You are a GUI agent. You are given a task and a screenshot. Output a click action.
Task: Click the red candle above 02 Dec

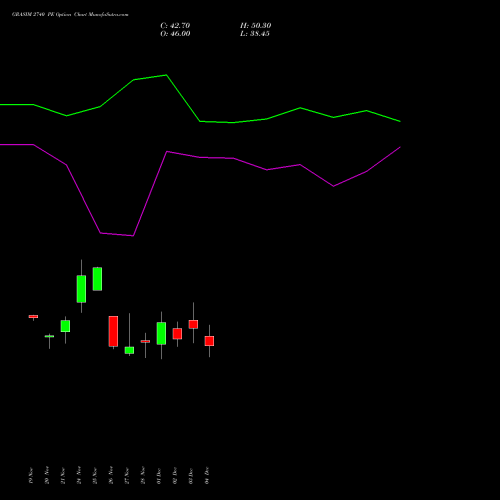[x=177, y=334]
